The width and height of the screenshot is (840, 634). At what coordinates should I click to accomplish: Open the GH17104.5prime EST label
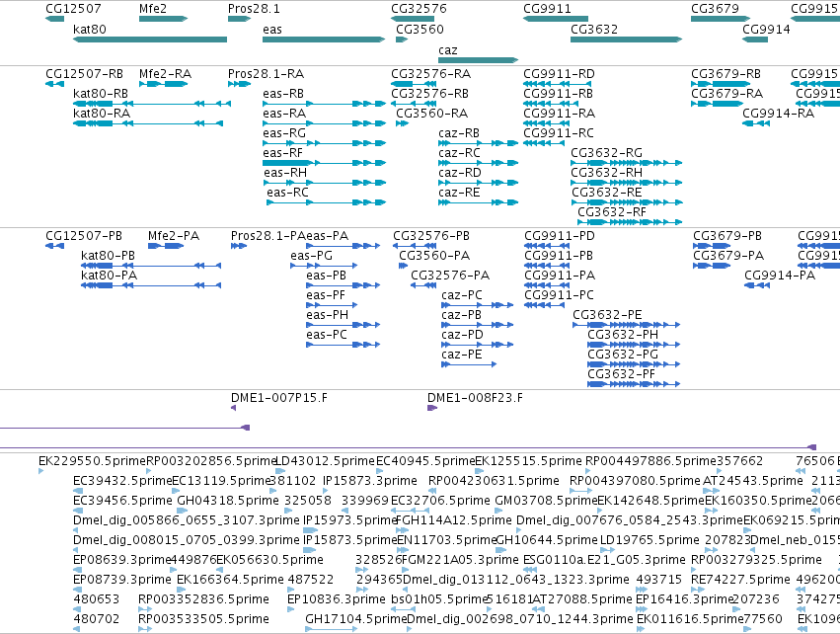point(356,619)
